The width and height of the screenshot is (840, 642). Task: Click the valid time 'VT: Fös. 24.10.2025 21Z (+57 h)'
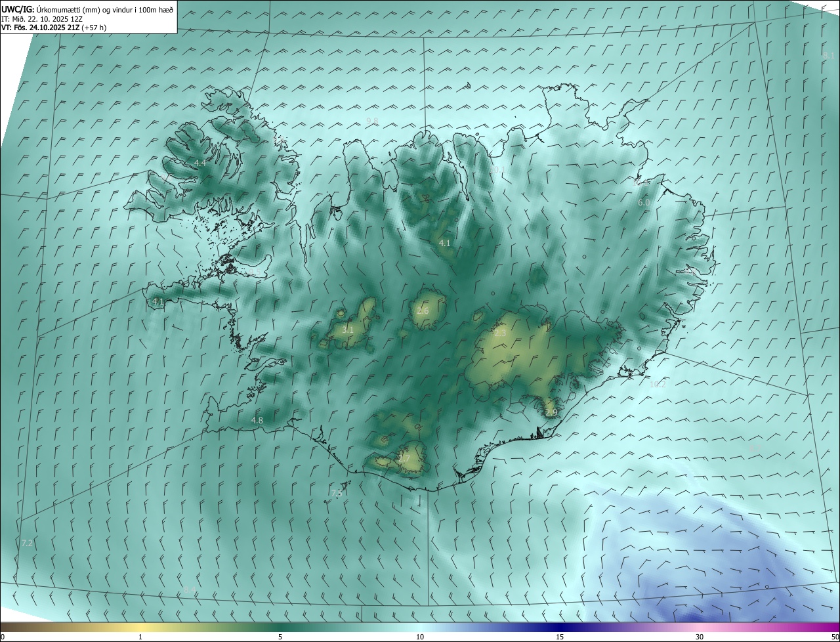(x=54, y=28)
